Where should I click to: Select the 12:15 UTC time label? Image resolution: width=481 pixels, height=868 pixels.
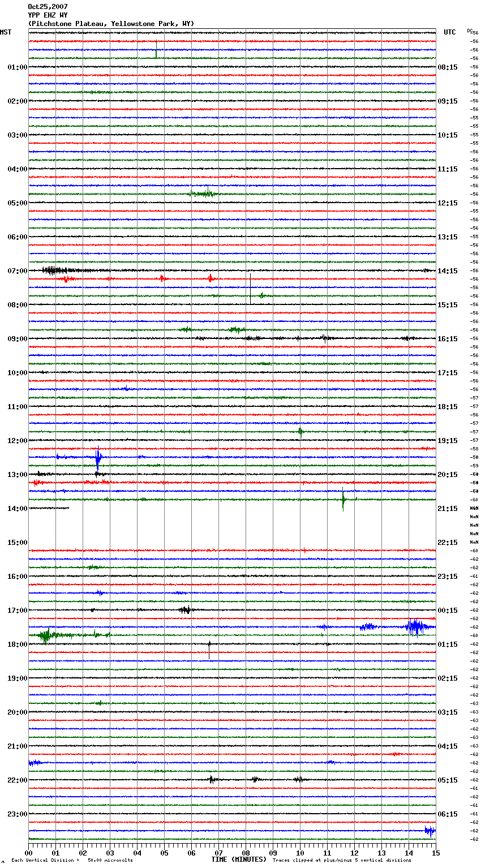[448, 203]
